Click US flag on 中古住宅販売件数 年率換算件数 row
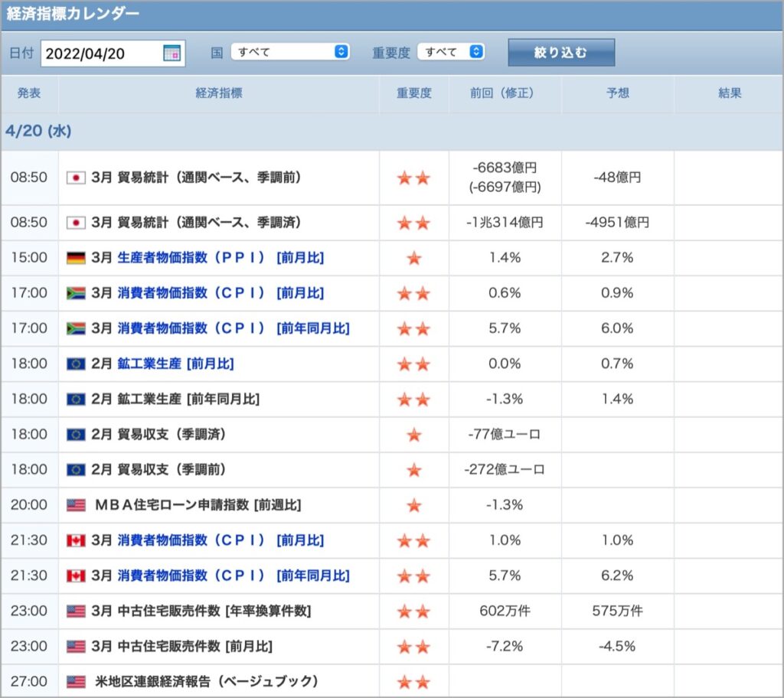Viewport: 784px width, 698px height. point(76,611)
